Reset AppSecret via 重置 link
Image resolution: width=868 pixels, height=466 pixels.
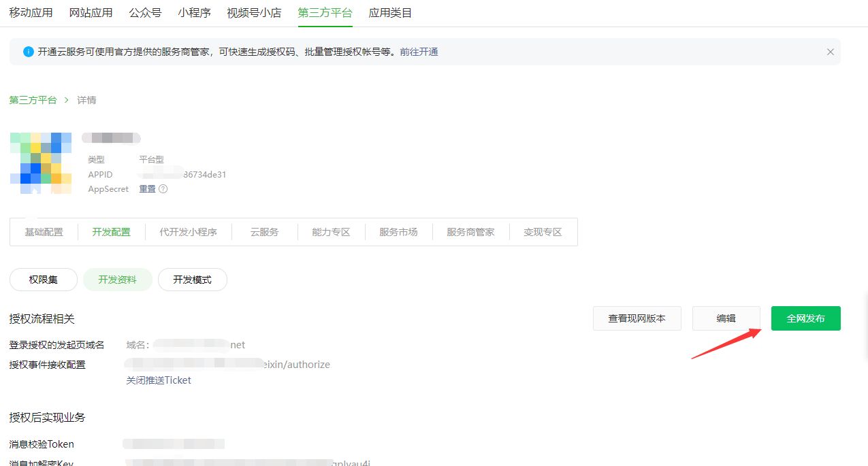click(x=147, y=189)
